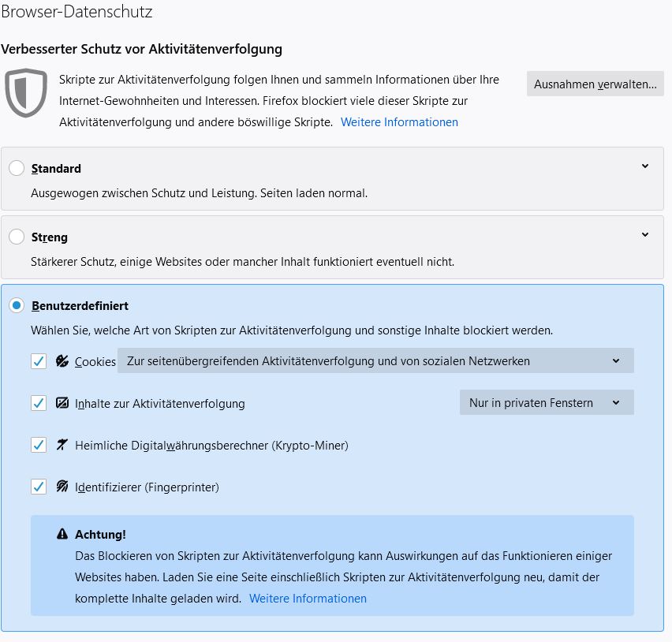This screenshot has width=672, height=642.
Task: Click the 'Ausnahmen verwalten...' button
Action: click(595, 84)
